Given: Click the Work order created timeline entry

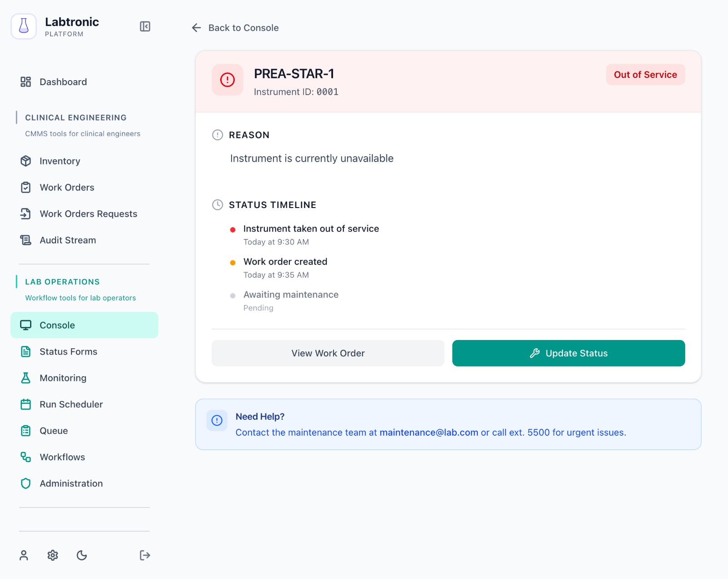Looking at the screenshot, I should [x=285, y=262].
